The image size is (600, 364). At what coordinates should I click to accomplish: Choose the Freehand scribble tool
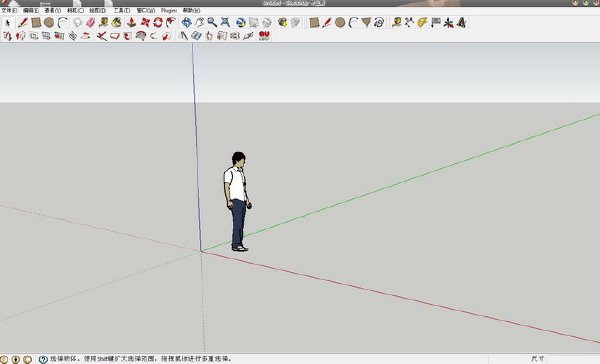pyautogui.click(x=379, y=23)
